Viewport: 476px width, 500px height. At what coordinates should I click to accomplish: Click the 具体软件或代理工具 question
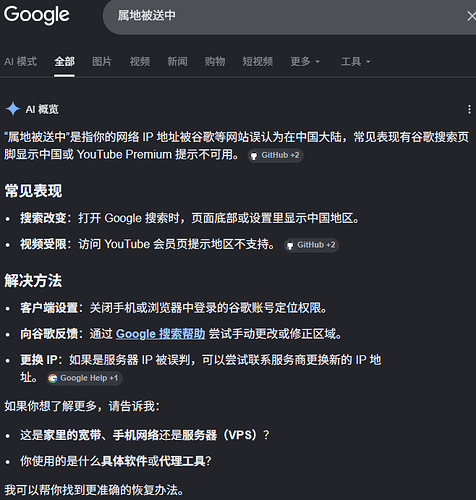tap(116, 461)
